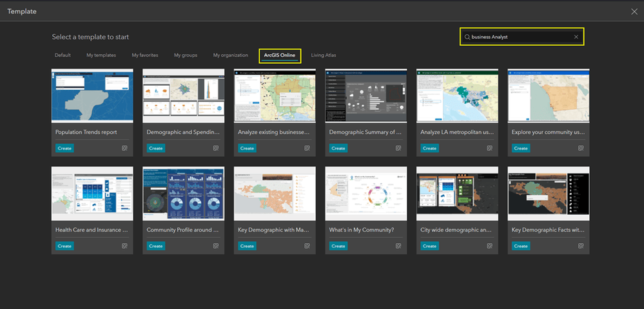
Task: Click the search magnifier icon
Action: (467, 37)
